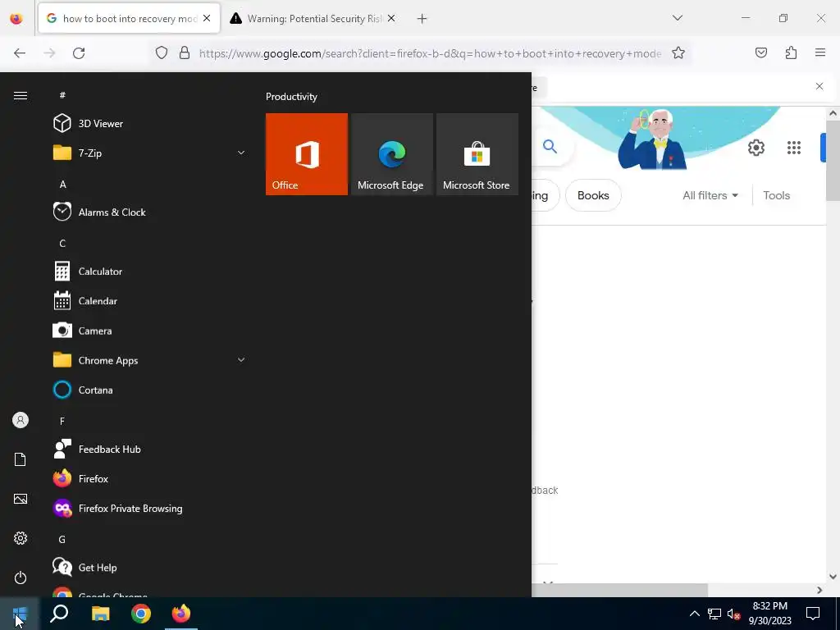
Task: Click the site security padlock icon
Action: point(185,52)
